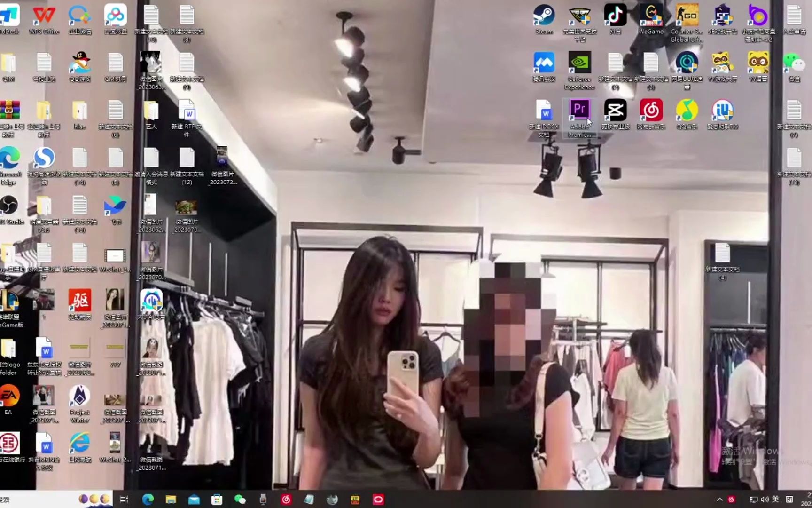The image size is (812, 508).
Task: Open Task View on the taskbar
Action: [124, 500]
